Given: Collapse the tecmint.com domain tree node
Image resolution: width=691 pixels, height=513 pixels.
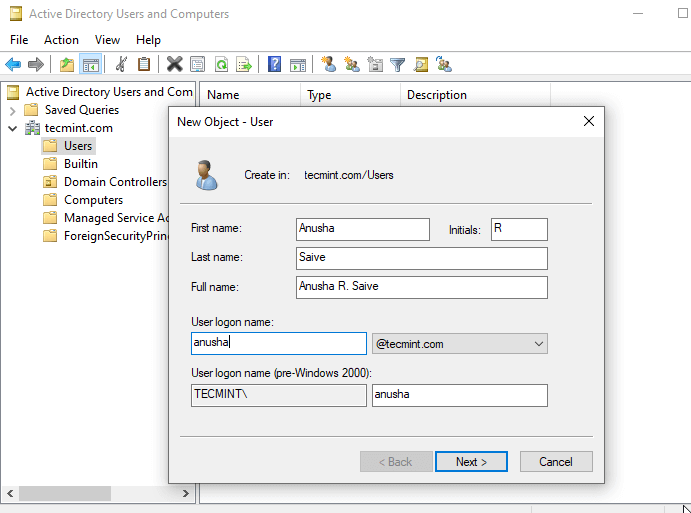Looking at the screenshot, I should 13,128.
